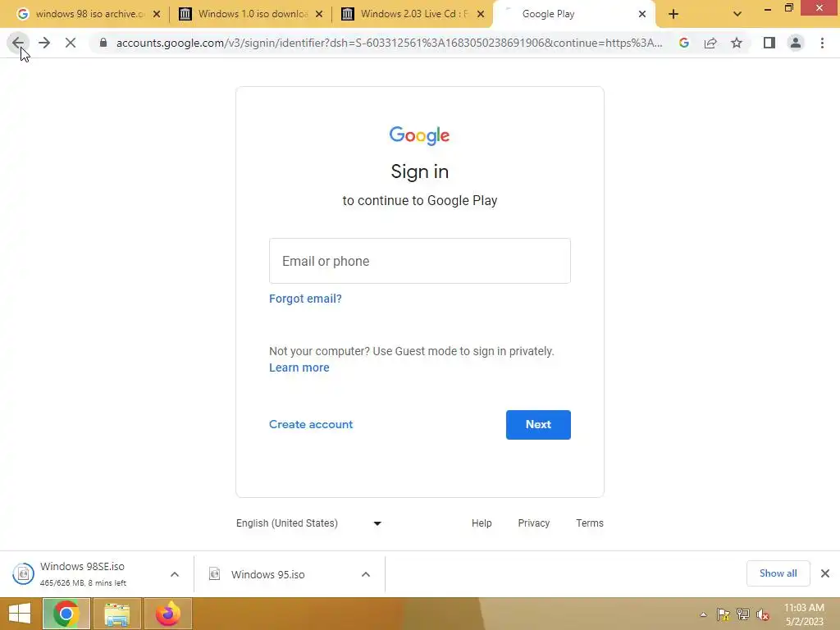Open File Explorer from the taskbar
The width and height of the screenshot is (840, 630).
point(117,614)
